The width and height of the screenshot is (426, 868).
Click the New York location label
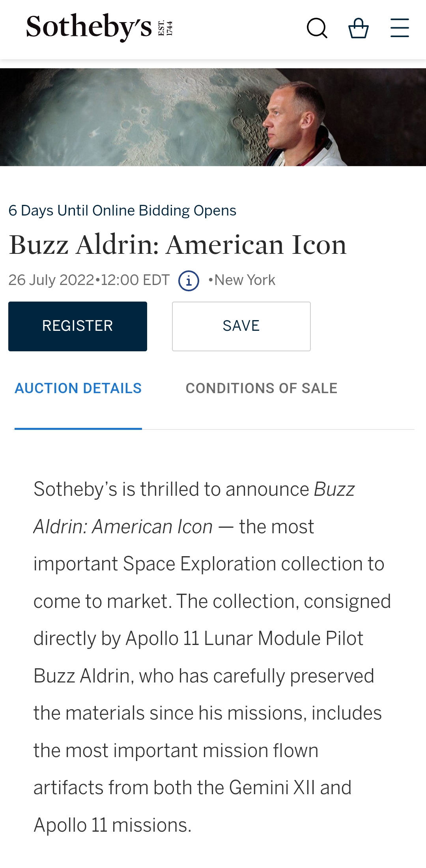point(245,280)
